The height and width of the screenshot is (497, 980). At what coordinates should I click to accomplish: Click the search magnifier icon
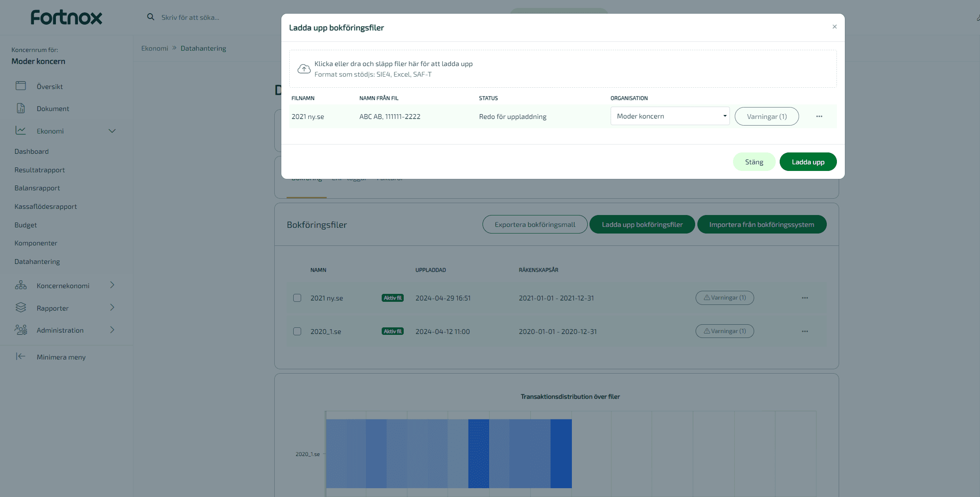click(151, 17)
